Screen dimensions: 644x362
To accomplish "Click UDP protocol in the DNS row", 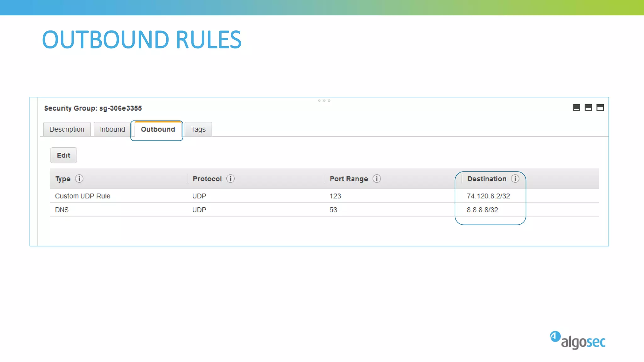I will coord(199,210).
